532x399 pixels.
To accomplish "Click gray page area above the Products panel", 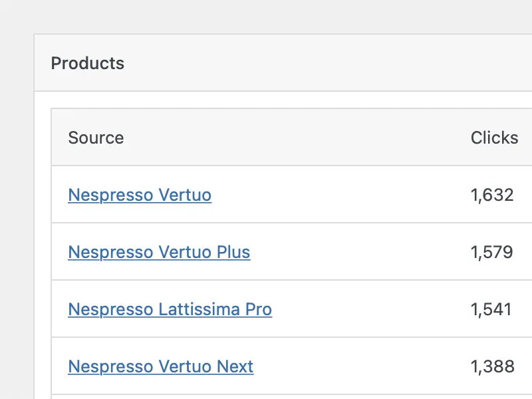I will pyautogui.click(x=266, y=16).
